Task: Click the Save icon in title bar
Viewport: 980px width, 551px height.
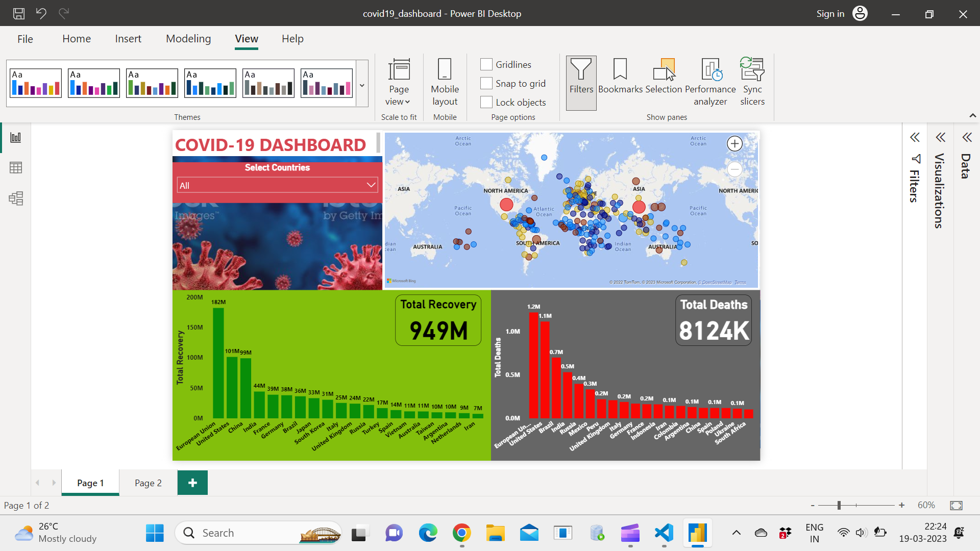Action: [x=19, y=14]
